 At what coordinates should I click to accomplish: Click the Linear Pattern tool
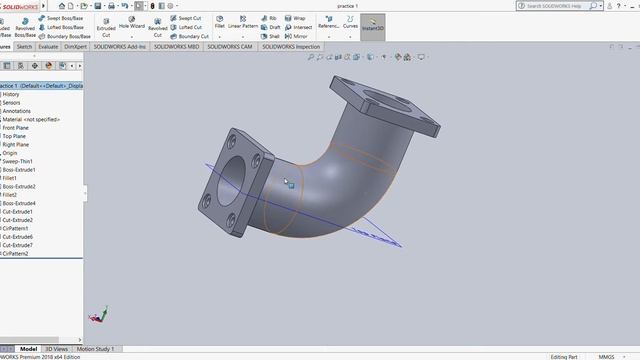tap(243, 22)
